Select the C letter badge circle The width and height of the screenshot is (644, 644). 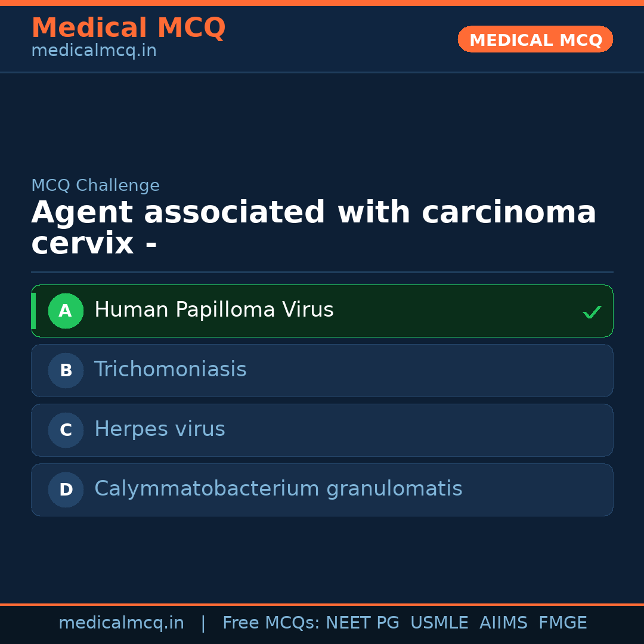tap(66, 430)
